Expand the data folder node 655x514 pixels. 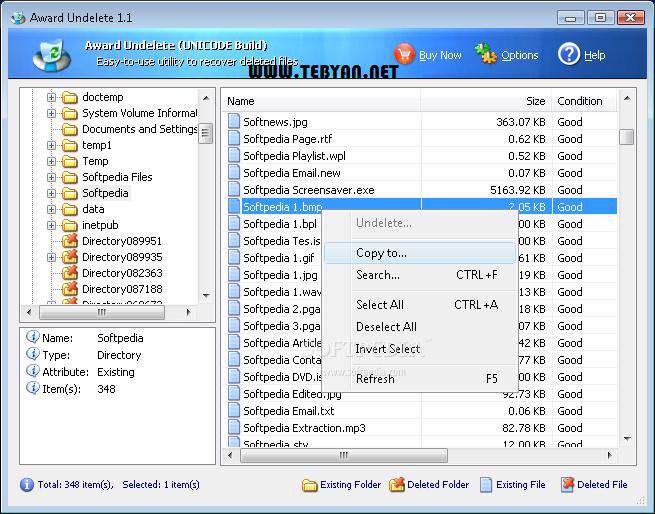[51, 209]
